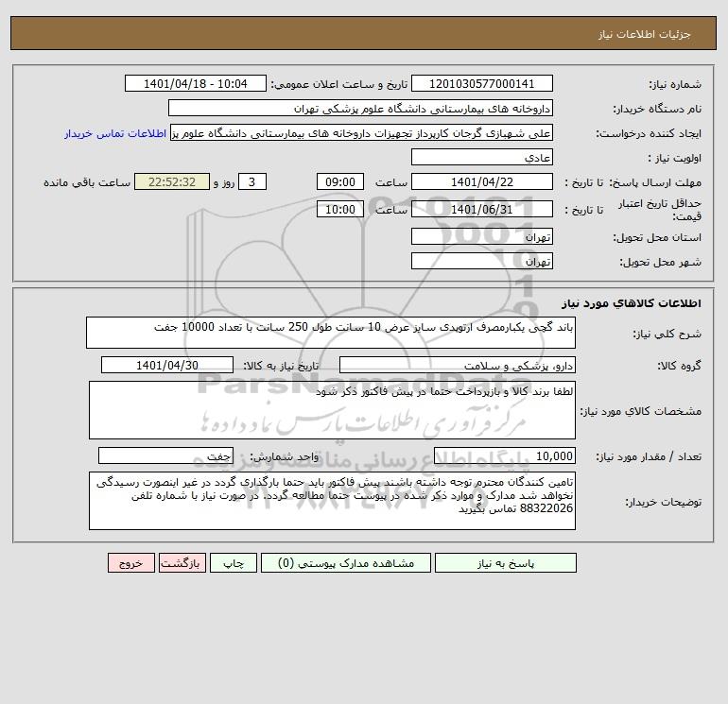This screenshot has width=728, height=704.
Task: Click the priority field 'عادي'
Action: click(482, 157)
